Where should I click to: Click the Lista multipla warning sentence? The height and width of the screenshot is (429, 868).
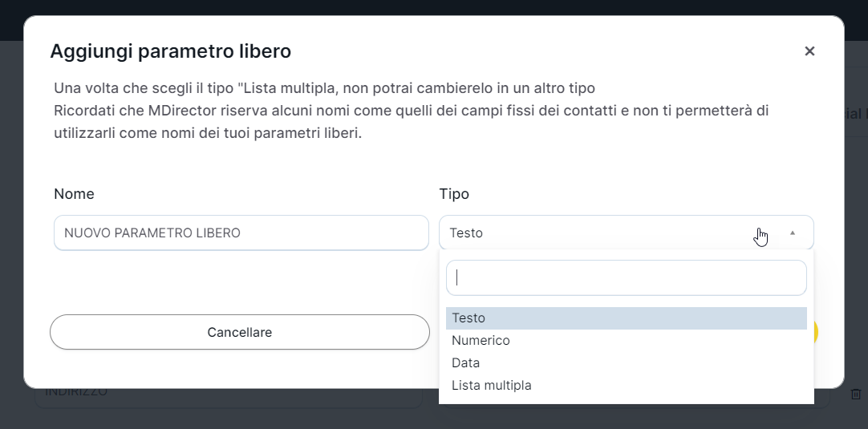pos(324,87)
